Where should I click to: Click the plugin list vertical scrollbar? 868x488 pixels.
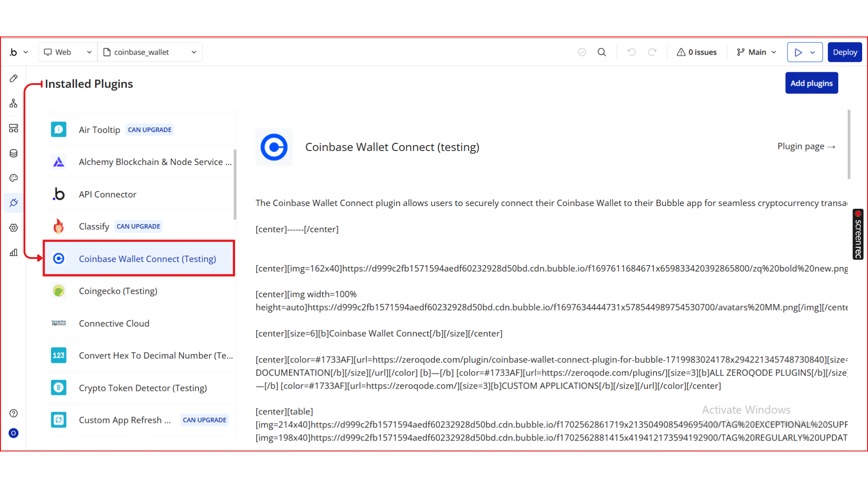point(235,185)
